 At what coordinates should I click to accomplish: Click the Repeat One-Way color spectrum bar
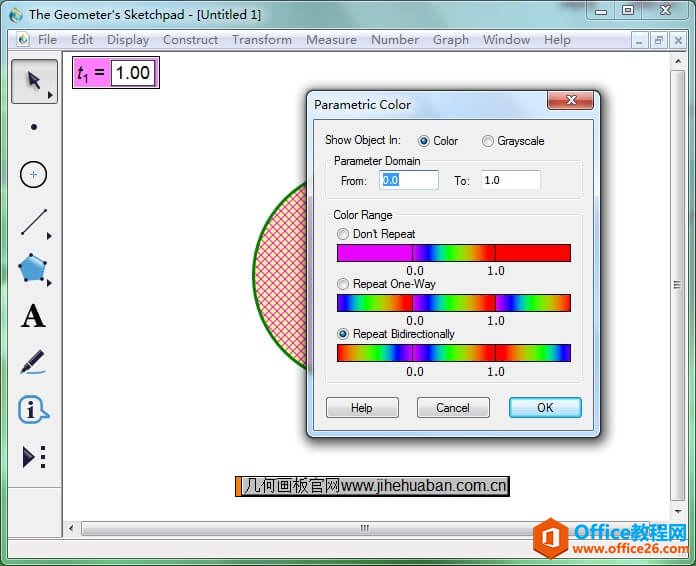[x=454, y=303]
